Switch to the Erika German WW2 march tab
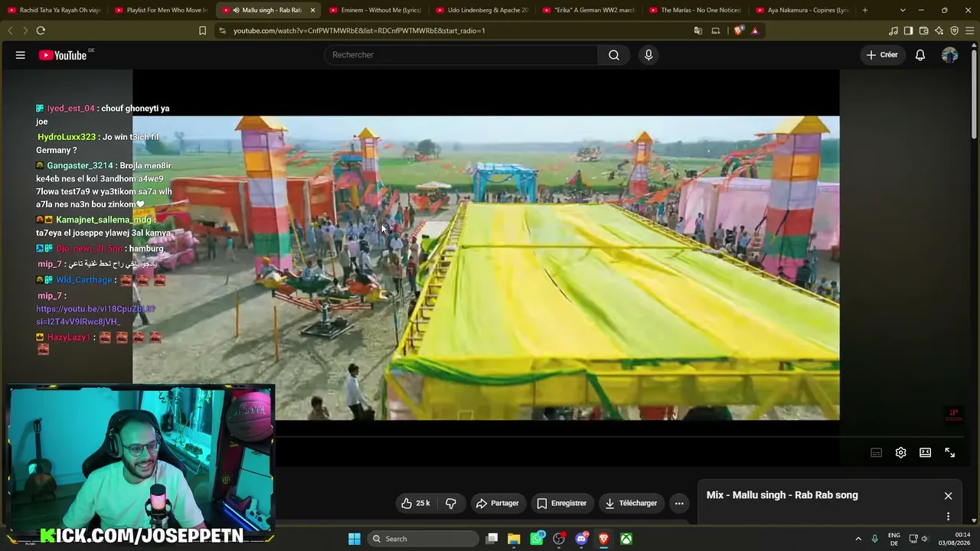The width and height of the screenshot is (980, 551). click(x=589, y=10)
